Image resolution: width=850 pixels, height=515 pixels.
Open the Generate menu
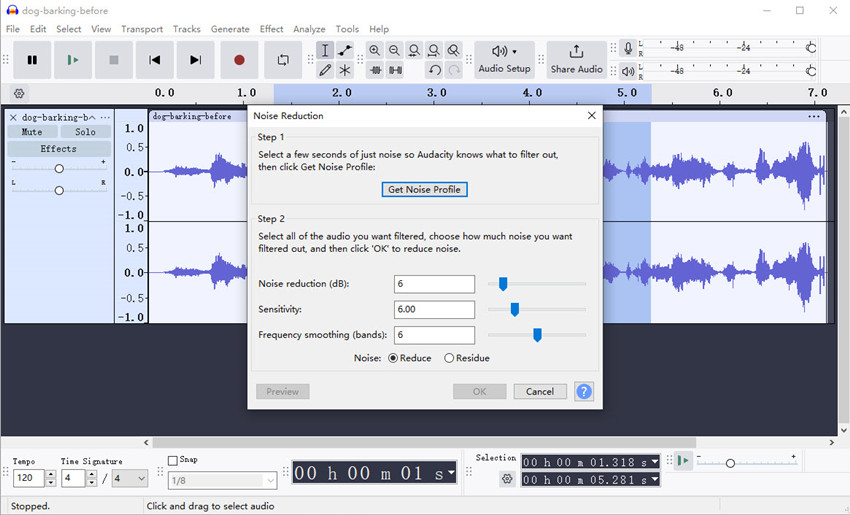click(x=230, y=29)
